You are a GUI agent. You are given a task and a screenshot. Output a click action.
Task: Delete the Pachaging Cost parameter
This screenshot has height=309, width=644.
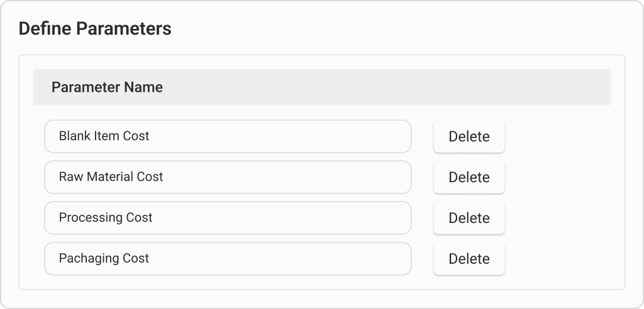click(x=469, y=259)
